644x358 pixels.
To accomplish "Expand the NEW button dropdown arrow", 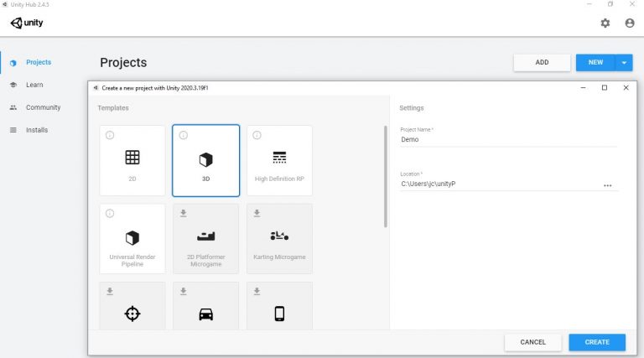I will pos(624,62).
